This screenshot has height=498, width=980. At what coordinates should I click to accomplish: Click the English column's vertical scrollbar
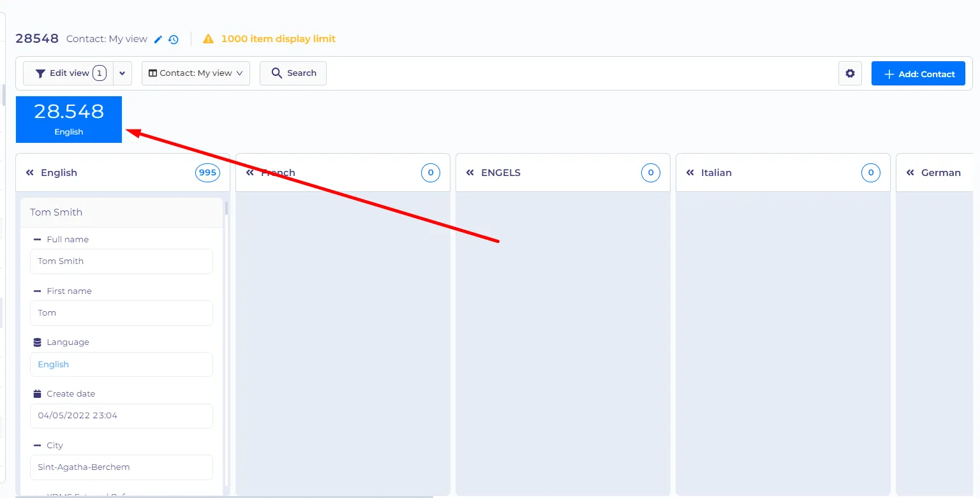pos(226,209)
